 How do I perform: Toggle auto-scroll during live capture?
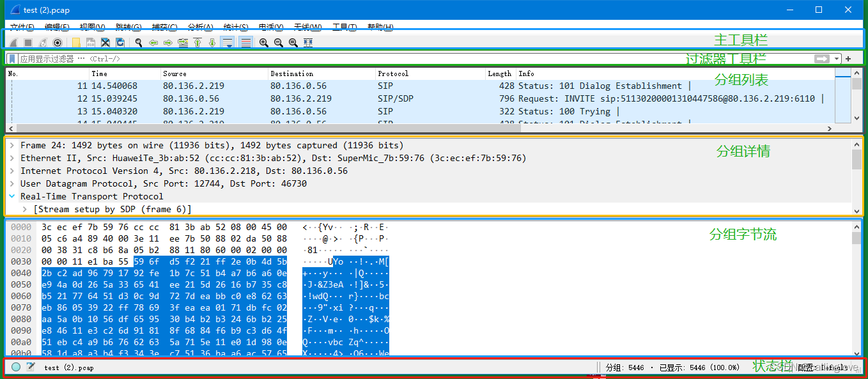(228, 43)
